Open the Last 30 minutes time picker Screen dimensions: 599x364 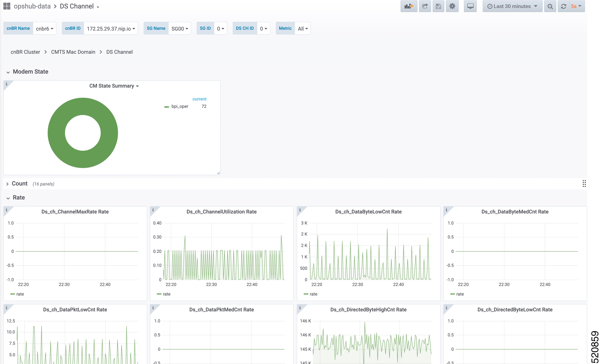512,6
